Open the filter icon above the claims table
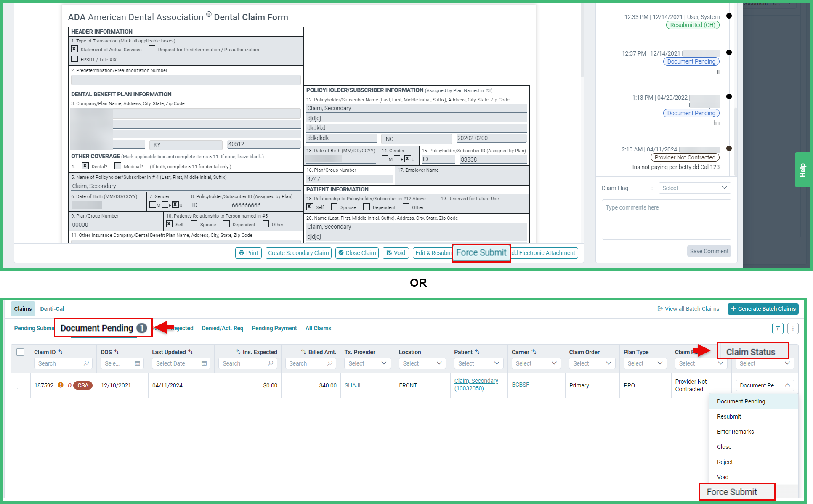This screenshot has height=504, width=813. pyautogui.click(x=778, y=328)
